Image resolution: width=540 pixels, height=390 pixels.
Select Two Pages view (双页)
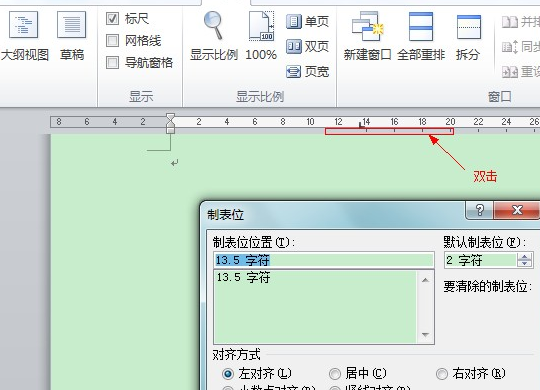point(307,46)
